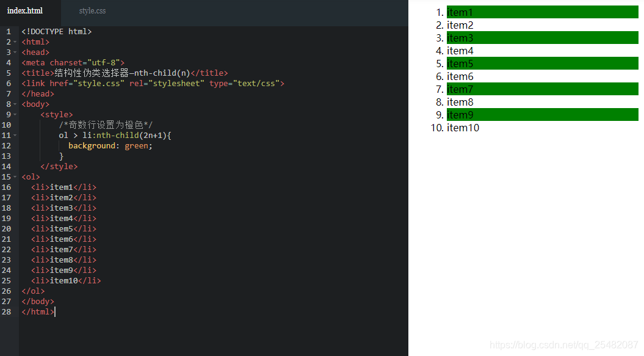The image size is (644, 356).
Task: Collapse the CSS rule fold on line 11
Action: tap(15, 135)
